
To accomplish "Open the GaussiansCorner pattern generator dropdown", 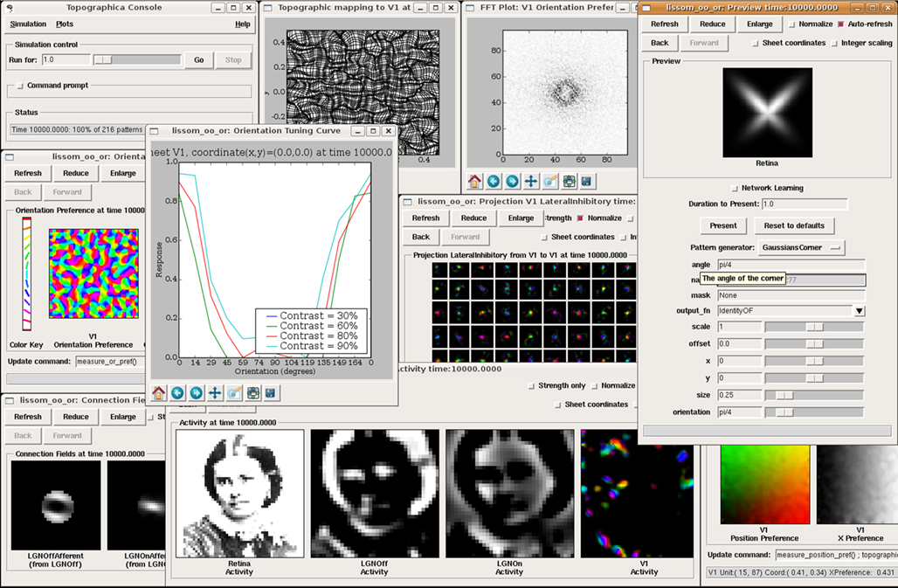I will (x=801, y=247).
